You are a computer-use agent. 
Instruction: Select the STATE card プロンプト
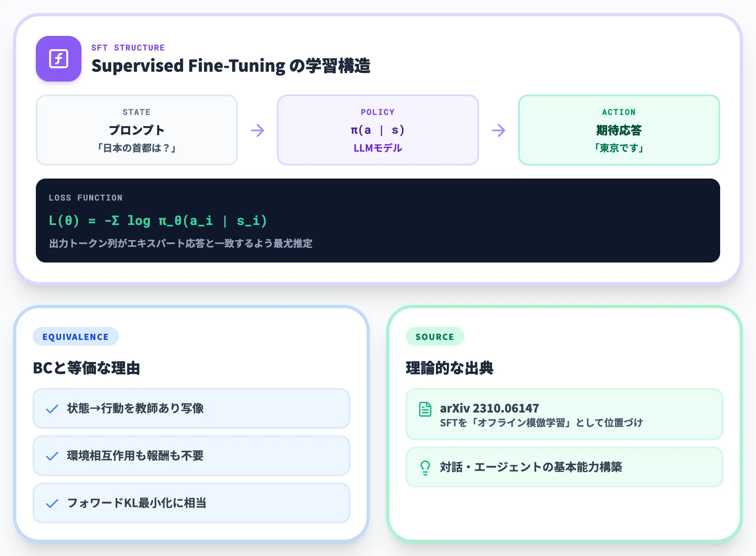[x=137, y=130]
